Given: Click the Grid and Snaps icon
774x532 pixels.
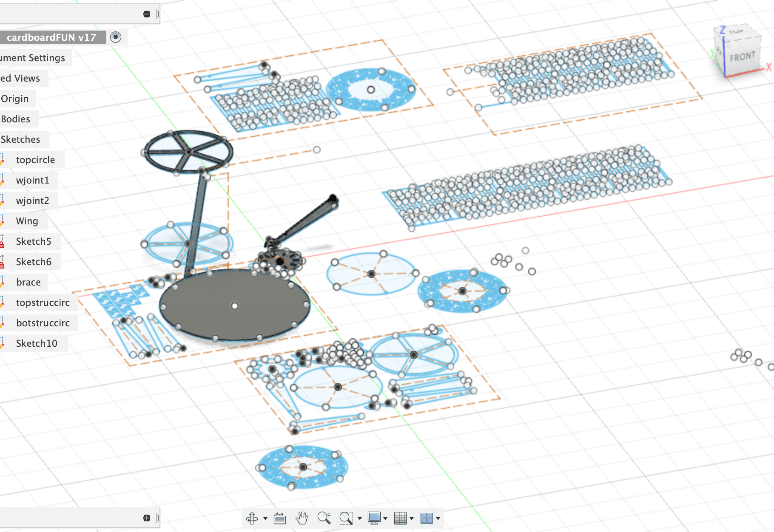Looking at the screenshot, I should (x=400, y=518).
